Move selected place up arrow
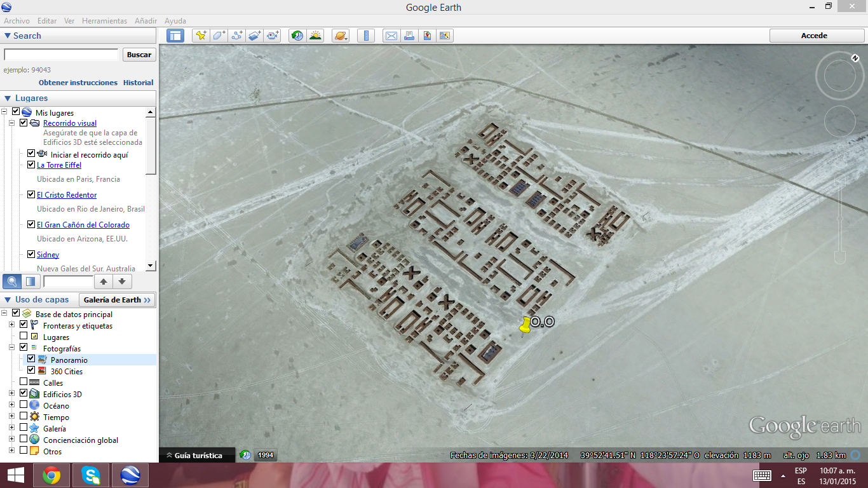868x488 pixels. 104,281
